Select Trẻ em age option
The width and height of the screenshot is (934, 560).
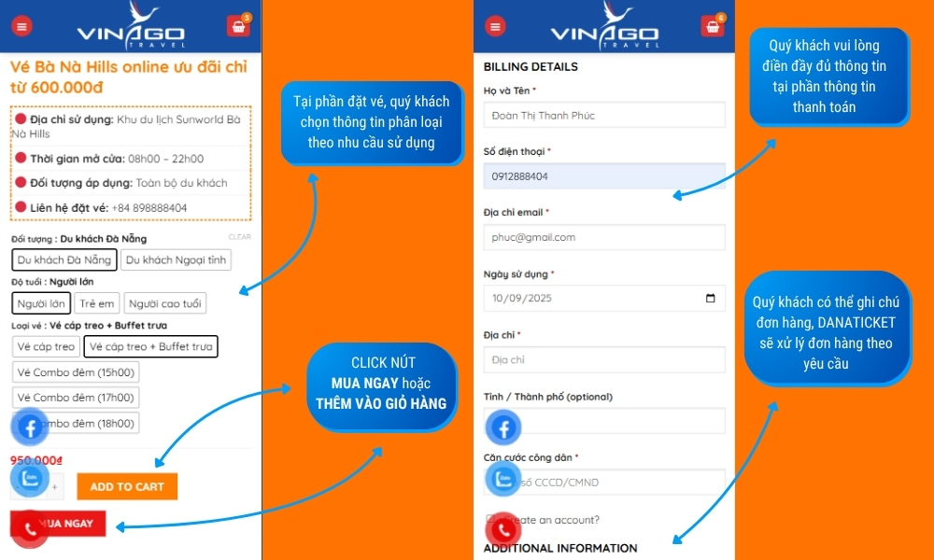pyautogui.click(x=97, y=303)
